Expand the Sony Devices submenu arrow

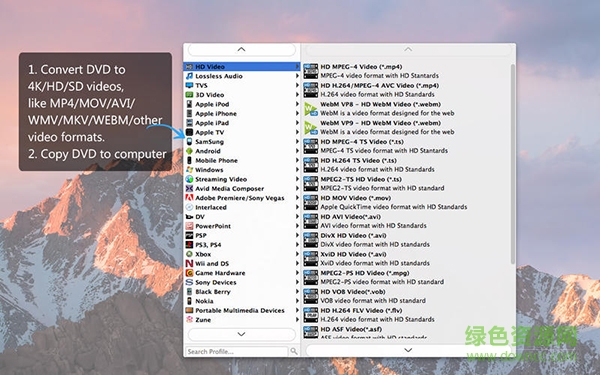(297, 282)
